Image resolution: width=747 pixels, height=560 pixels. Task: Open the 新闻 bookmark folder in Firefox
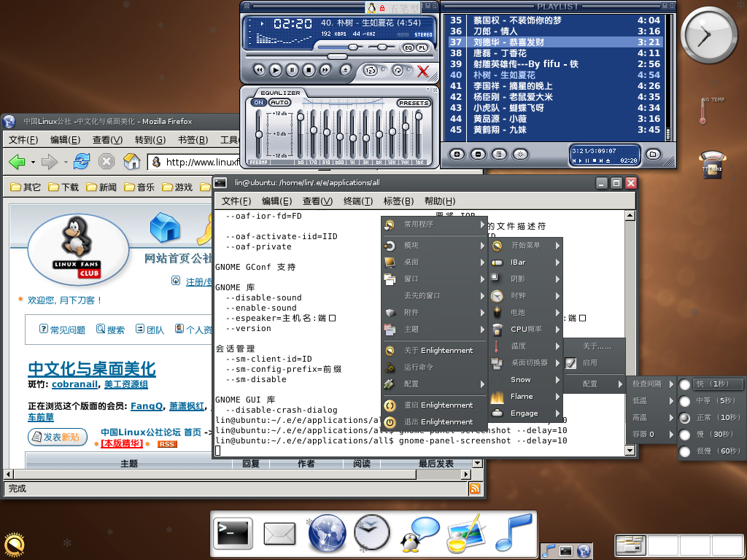click(x=101, y=187)
